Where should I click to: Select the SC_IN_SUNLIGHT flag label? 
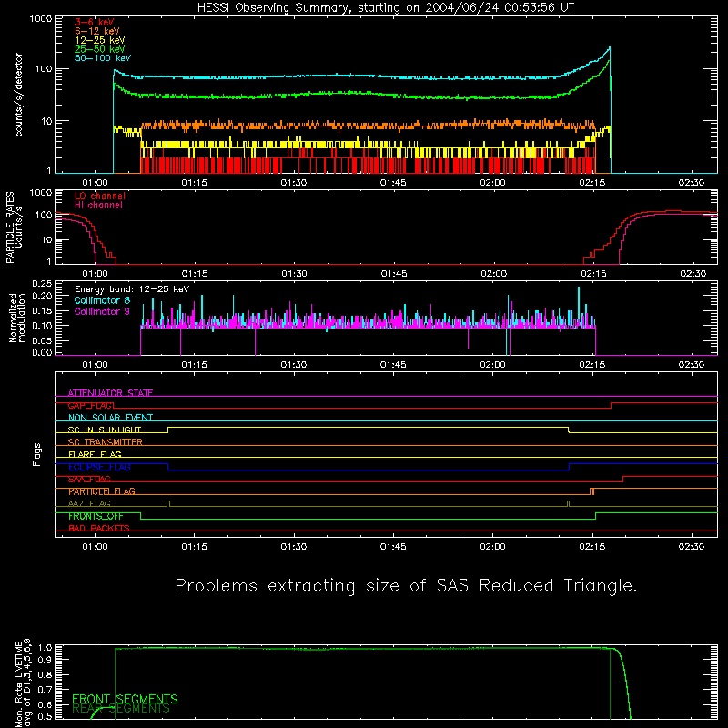tap(105, 430)
